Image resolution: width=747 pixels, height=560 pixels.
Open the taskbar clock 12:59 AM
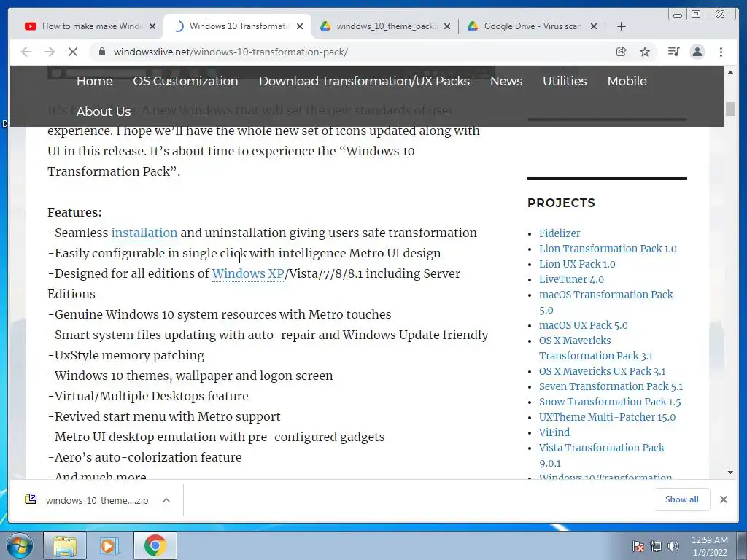click(709, 546)
